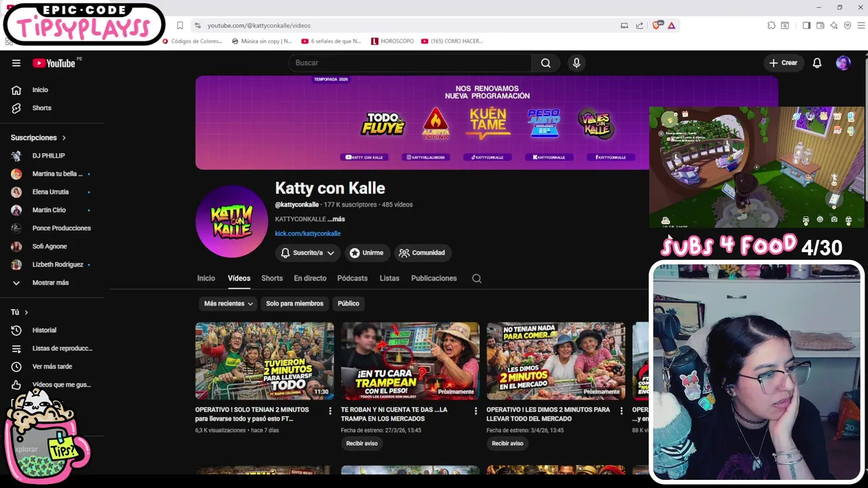Image resolution: width=868 pixels, height=488 pixels.
Task: Click Recibir aviso under TE ROBAN video
Action: 362,444
